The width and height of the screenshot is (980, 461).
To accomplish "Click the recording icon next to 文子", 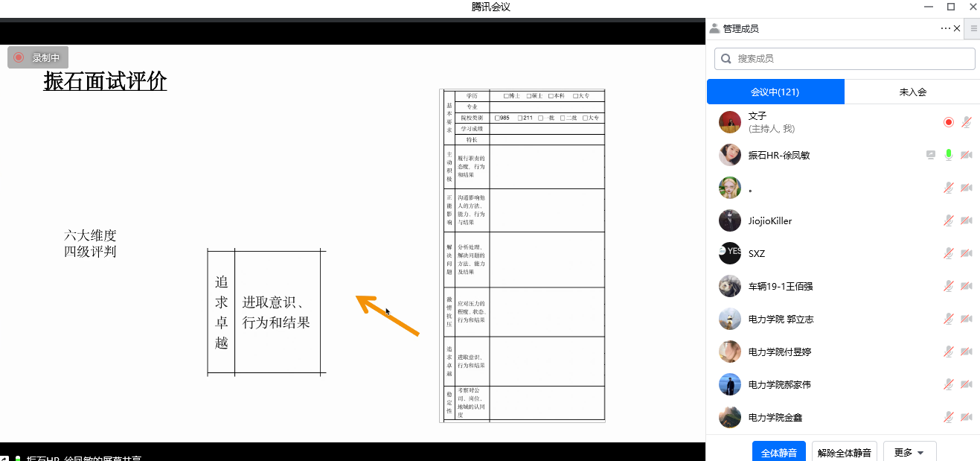I will pos(948,122).
